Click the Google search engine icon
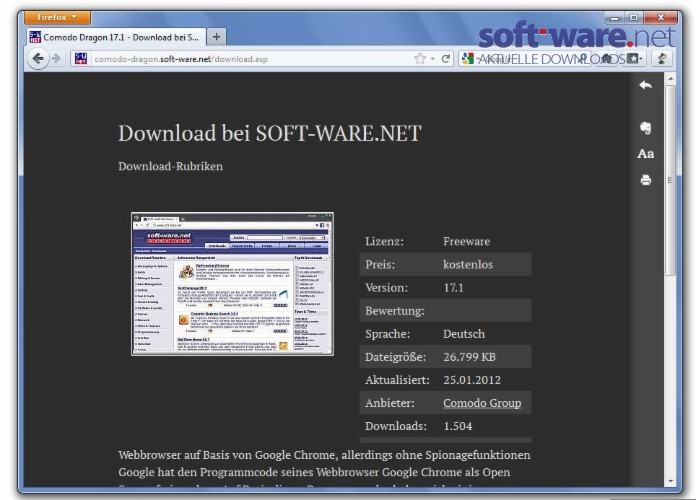 click(x=467, y=59)
